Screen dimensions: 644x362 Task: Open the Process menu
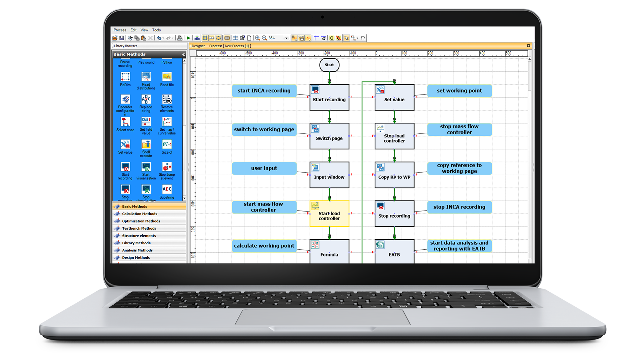coord(120,30)
